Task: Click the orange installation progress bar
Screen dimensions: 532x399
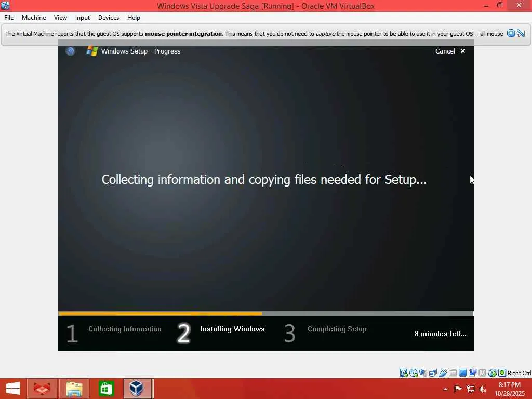Action: [160, 314]
